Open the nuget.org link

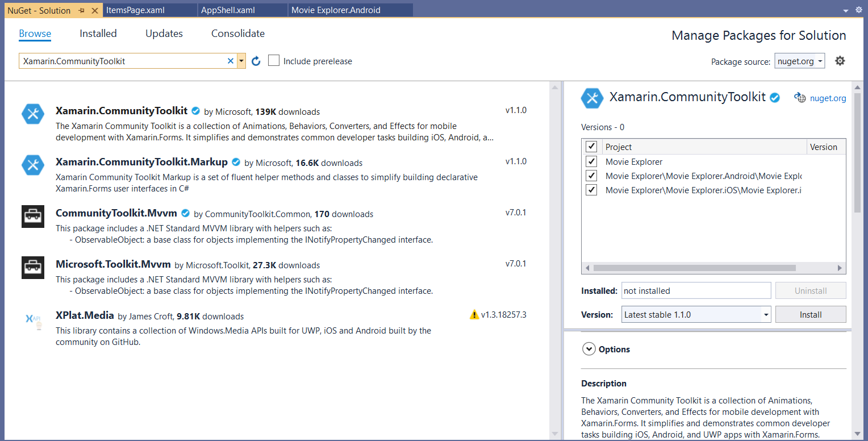827,98
